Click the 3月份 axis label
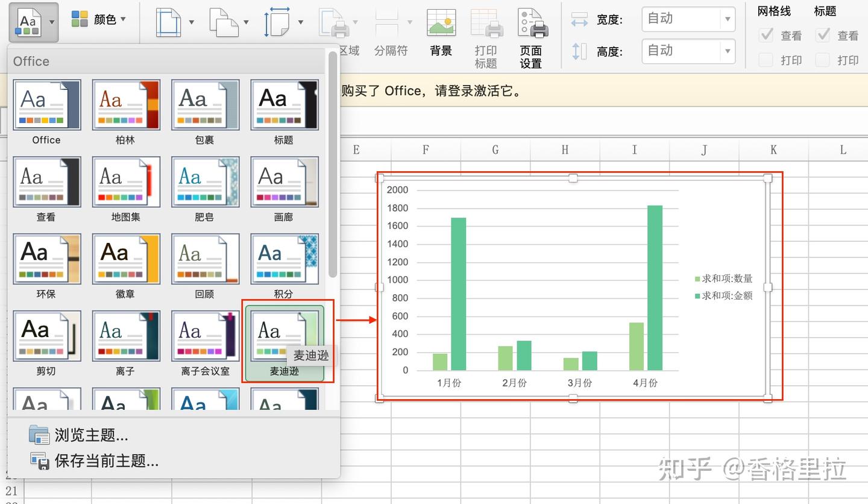 (579, 383)
